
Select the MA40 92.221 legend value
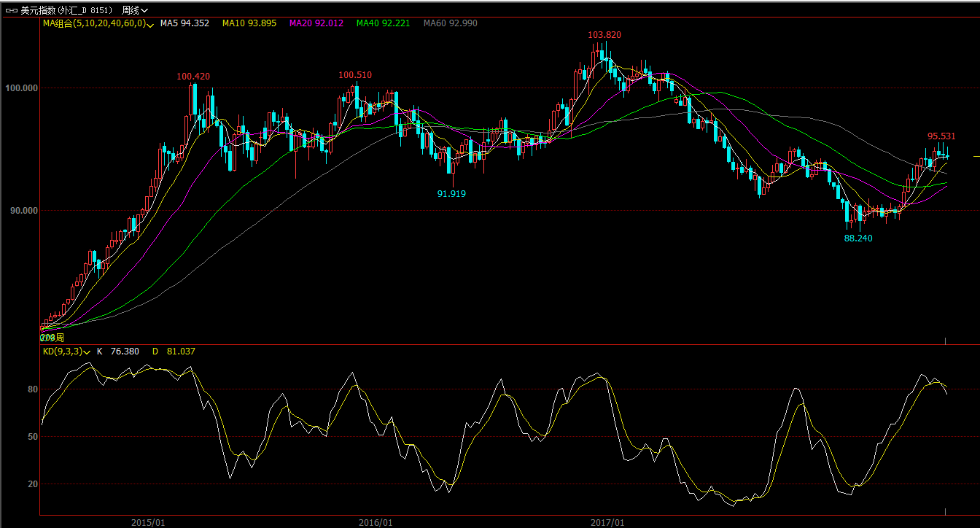pos(384,23)
